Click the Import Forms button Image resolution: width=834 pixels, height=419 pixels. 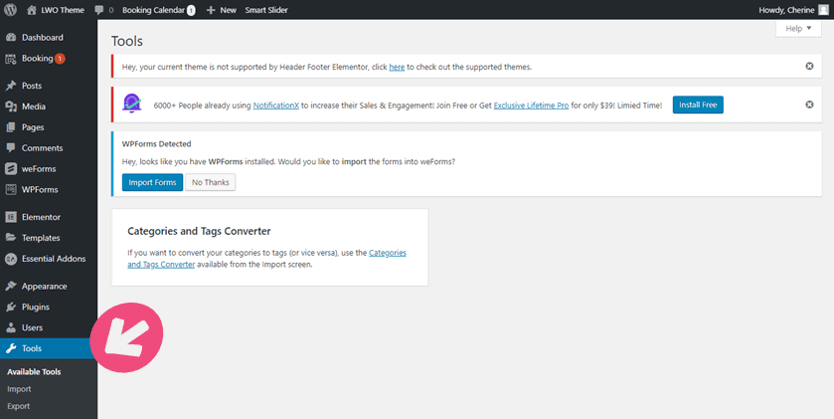click(x=152, y=182)
